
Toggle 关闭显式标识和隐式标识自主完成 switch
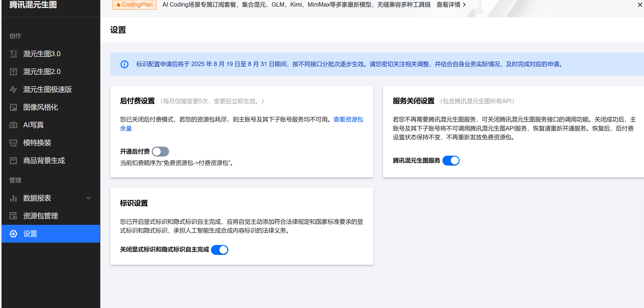point(220,250)
